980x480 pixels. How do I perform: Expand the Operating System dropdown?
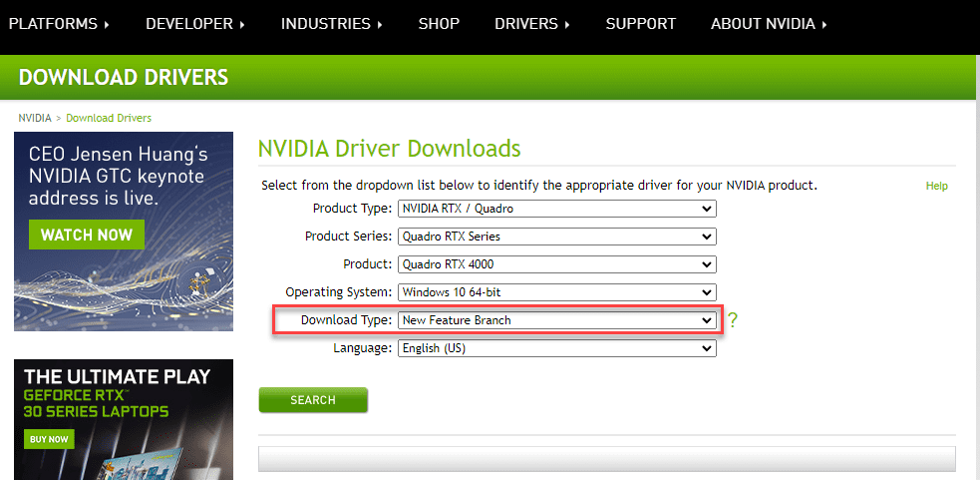coord(557,291)
